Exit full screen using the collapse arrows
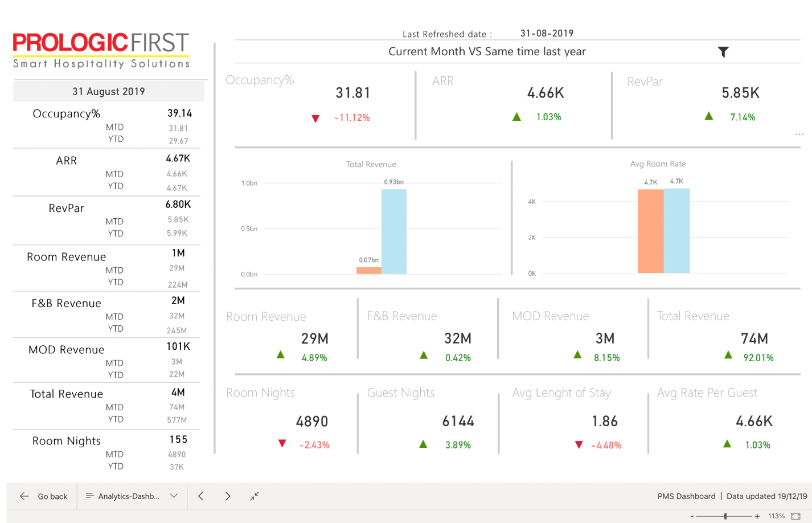This screenshot has height=523, width=812. 255,496
